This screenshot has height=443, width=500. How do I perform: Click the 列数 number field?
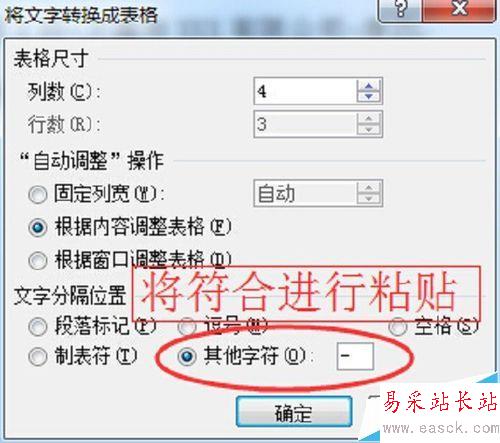point(305,91)
